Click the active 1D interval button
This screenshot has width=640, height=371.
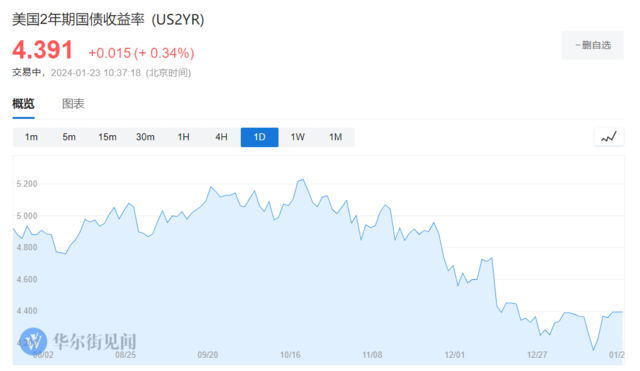point(260,137)
